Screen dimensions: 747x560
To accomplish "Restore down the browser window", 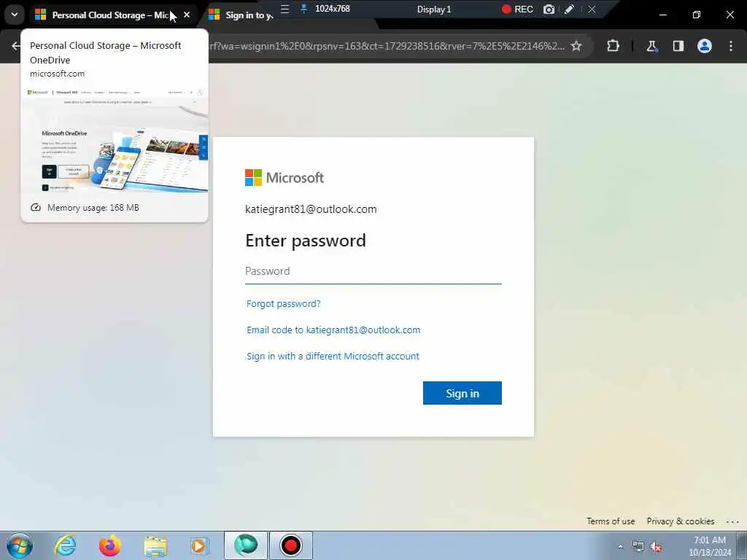I will click(697, 15).
